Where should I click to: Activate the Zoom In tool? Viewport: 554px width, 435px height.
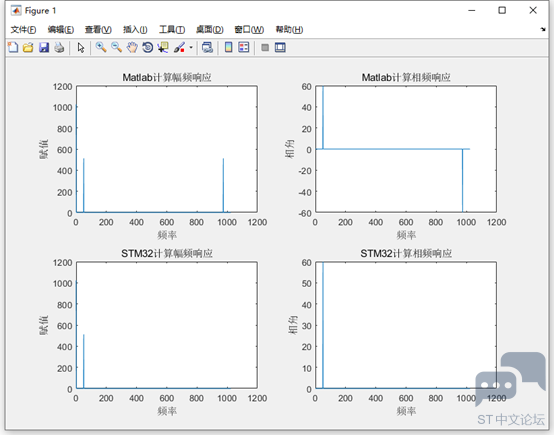(x=101, y=47)
